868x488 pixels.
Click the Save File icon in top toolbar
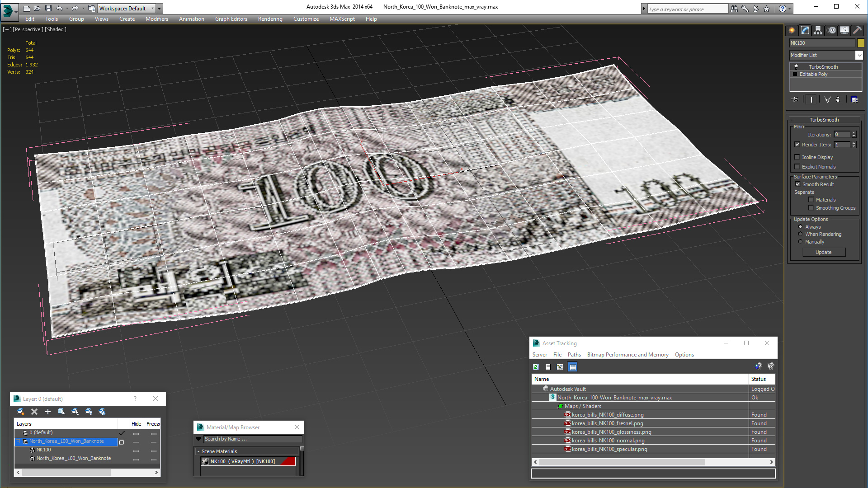click(x=48, y=8)
